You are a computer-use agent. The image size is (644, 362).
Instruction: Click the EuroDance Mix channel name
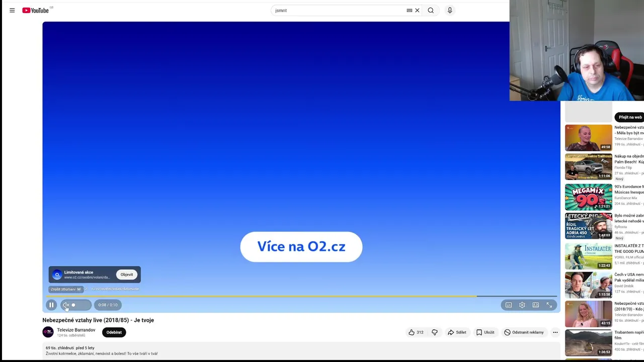coord(625,198)
